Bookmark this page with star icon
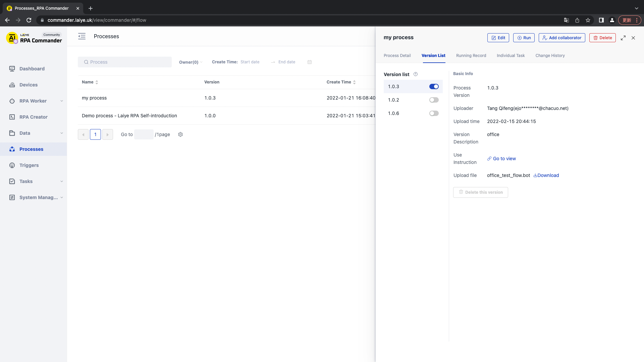This screenshot has width=644, height=362. coord(588,20)
